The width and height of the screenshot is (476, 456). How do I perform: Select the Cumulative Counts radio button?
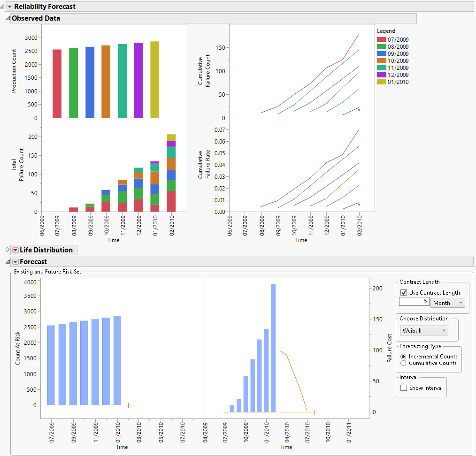click(x=403, y=363)
